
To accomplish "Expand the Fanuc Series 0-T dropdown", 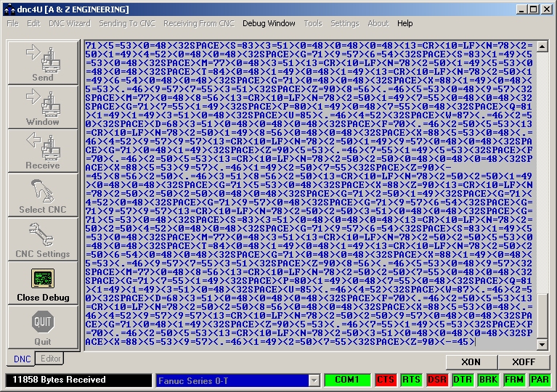I will 314,380.
